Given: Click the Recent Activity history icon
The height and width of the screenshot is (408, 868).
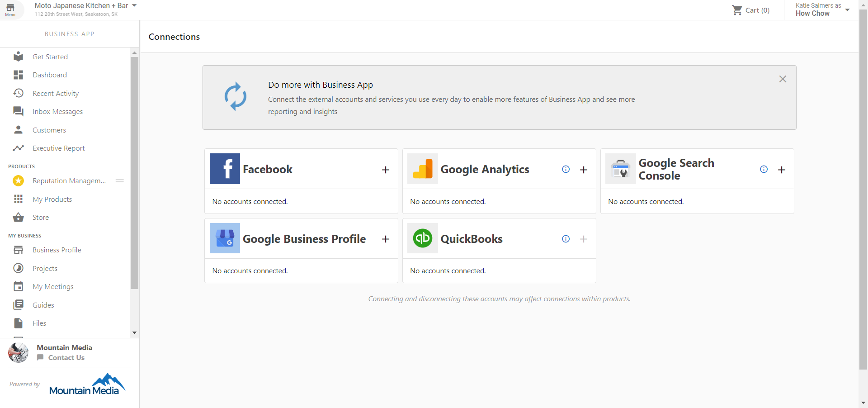Looking at the screenshot, I should [x=18, y=93].
